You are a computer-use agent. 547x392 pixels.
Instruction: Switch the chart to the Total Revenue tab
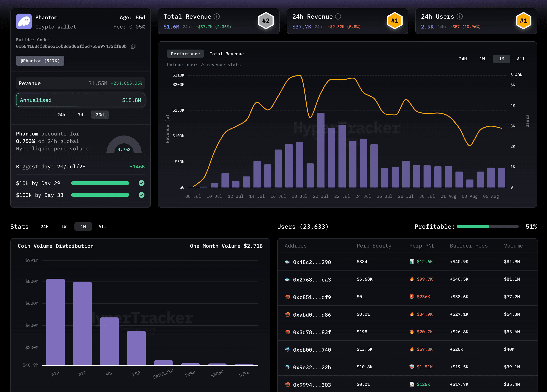227,54
